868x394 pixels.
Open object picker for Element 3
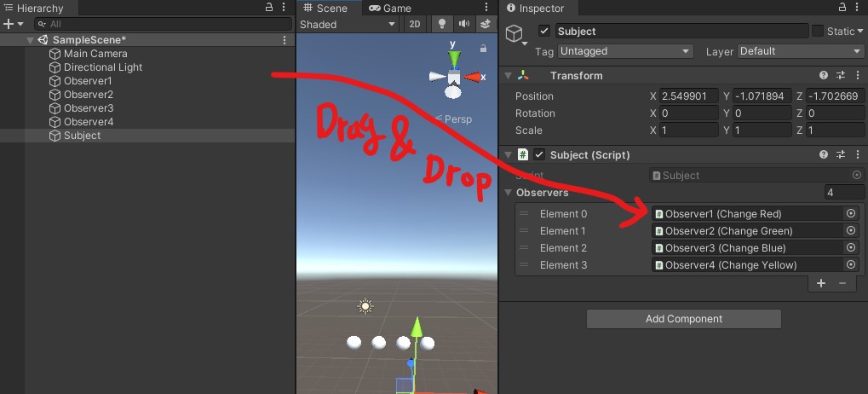(852, 265)
